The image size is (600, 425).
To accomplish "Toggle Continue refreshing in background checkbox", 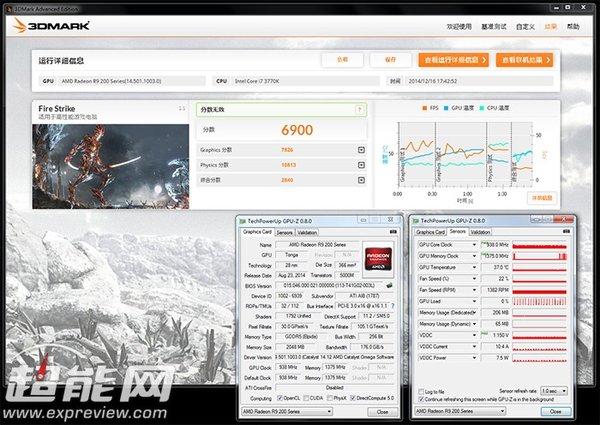I will [420, 400].
